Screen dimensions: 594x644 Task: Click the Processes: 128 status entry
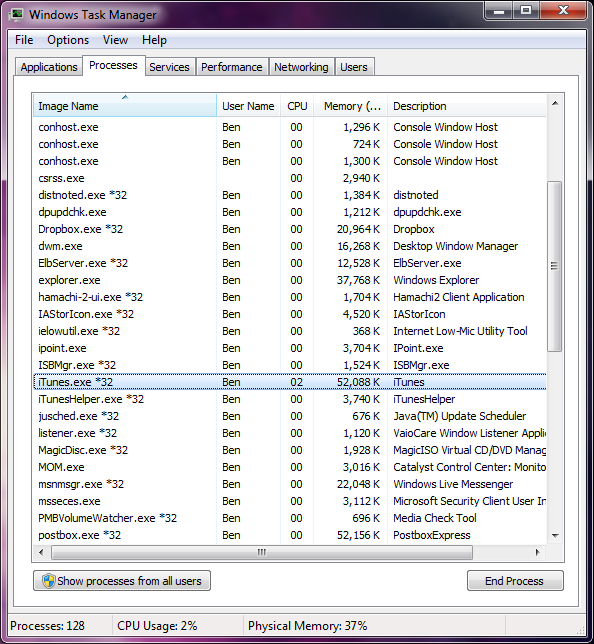(x=47, y=626)
